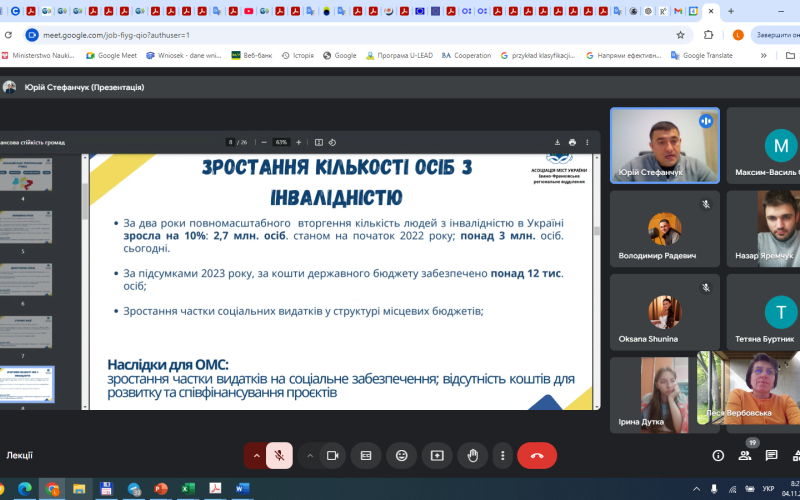Screen dimensions: 800x500
Task: Start presenting your screen
Action: [x=437, y=456]
